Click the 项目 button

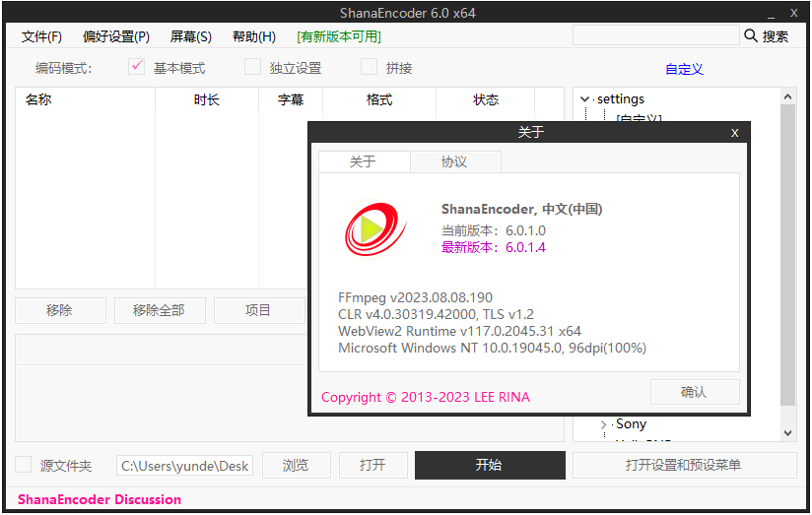259,310
